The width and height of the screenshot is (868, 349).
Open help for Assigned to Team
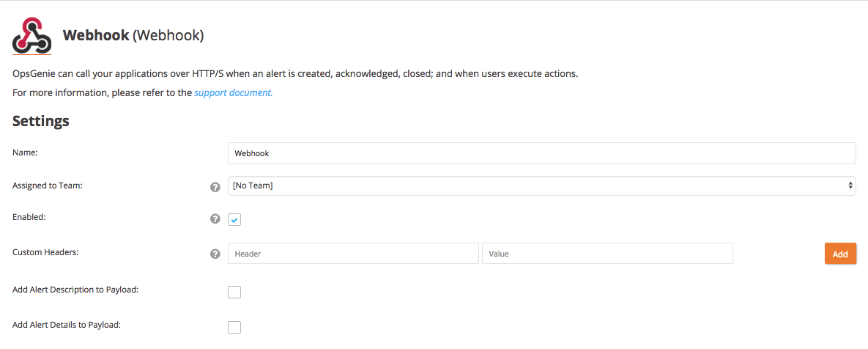click(215, 187)
